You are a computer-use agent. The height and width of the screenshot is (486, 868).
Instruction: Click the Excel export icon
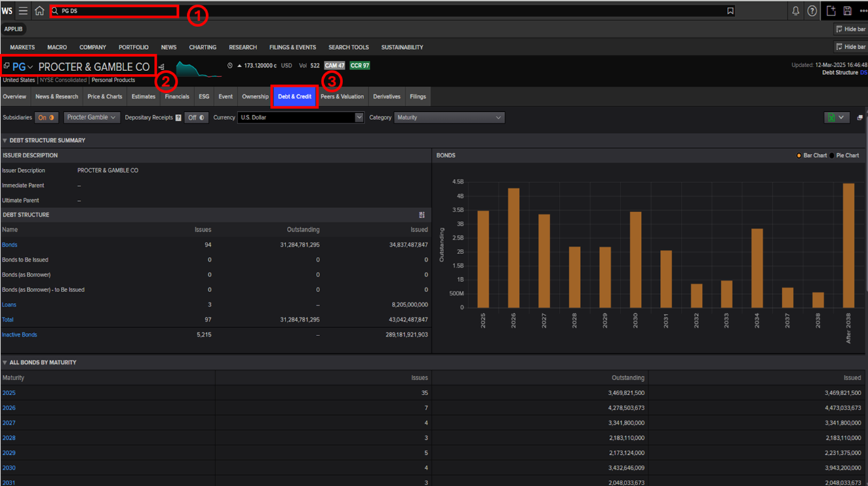[831, 117]
